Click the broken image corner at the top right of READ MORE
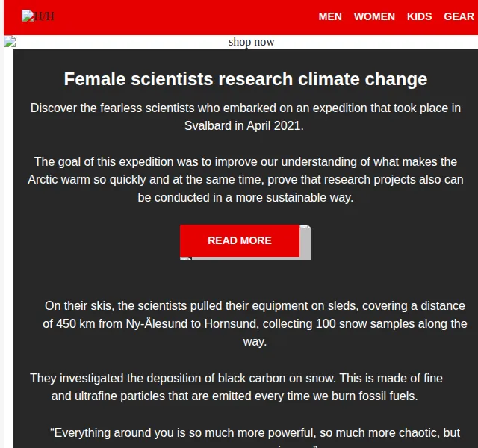The image size is (478, 448). (x=305, y=227)
